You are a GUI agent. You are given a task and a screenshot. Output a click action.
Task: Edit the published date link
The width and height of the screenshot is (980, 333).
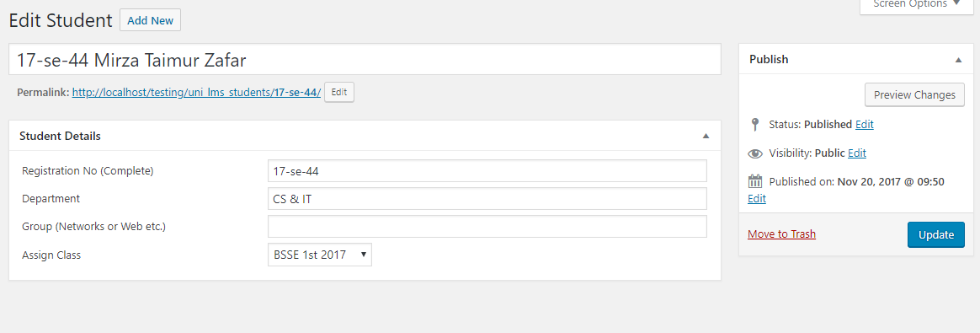pyautogui.click(x=757, y=198)
